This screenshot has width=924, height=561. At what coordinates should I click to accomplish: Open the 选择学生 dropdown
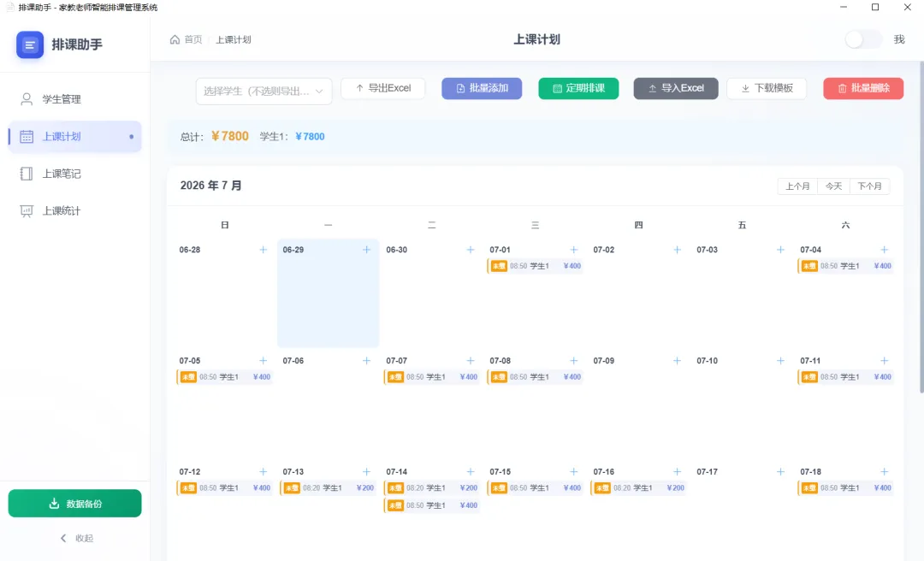click(264, 91)
